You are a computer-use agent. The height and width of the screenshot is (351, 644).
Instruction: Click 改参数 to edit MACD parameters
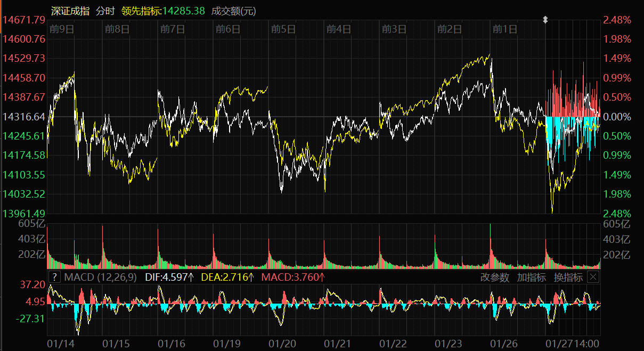pyautogui.click(x=495, y=277)
